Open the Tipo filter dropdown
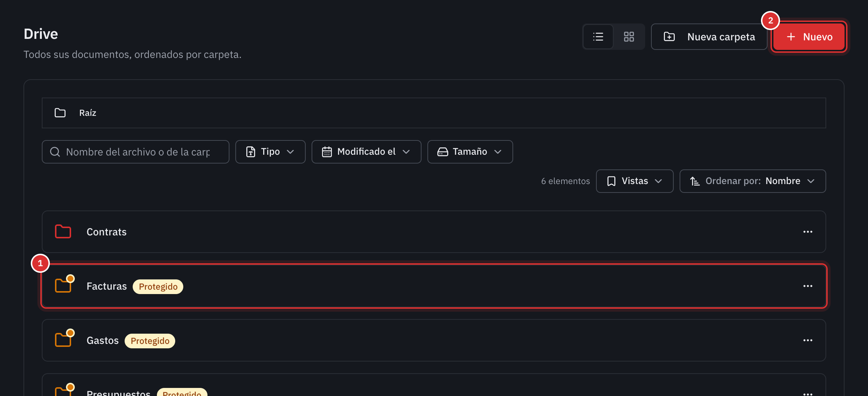 pyautogui.click(x=271, y=152)
